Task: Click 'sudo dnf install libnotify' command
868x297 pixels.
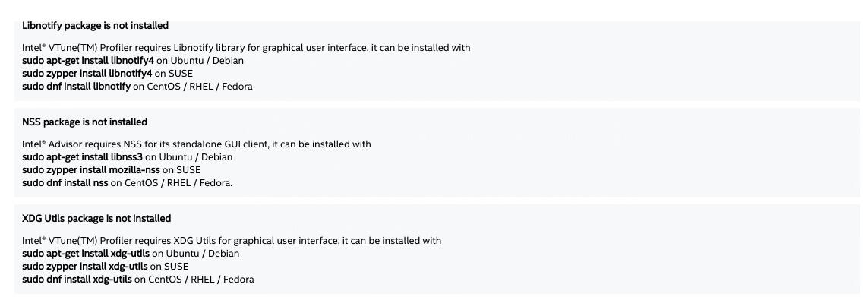Action: pos(77,87)
